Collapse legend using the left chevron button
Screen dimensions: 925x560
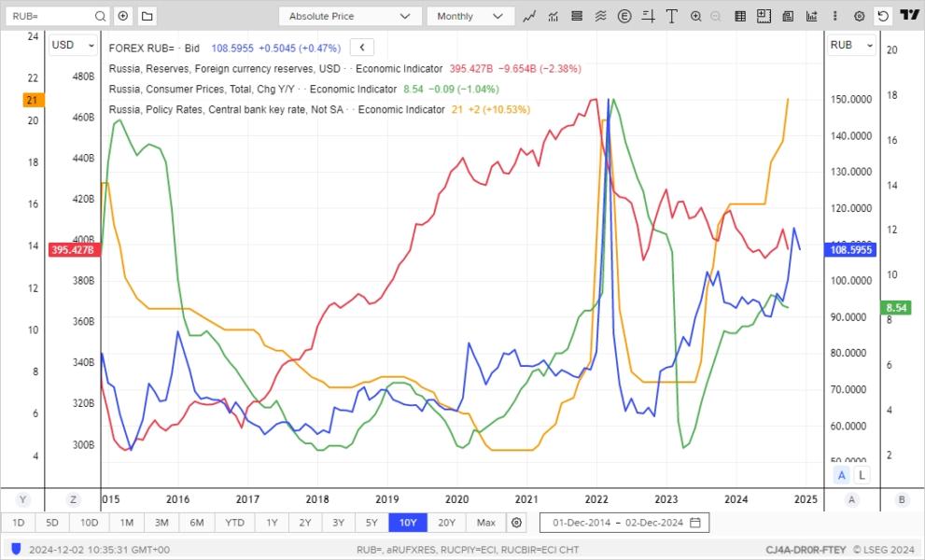click(x=361, y=48)
